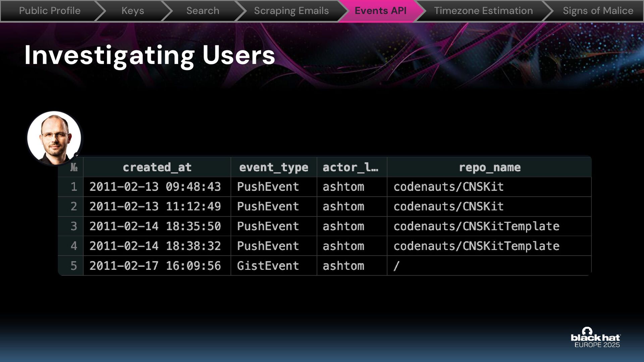Click the 2011-02-13 11:12:49 timestamp cell
This screenshot has height=362, width=644.
click(155, 206)
